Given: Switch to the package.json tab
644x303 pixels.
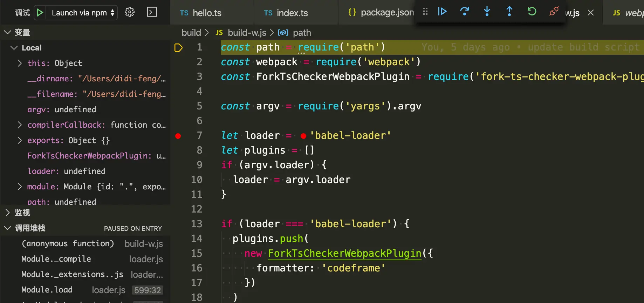Looking at the screenshot, I should tap(377, 13).
